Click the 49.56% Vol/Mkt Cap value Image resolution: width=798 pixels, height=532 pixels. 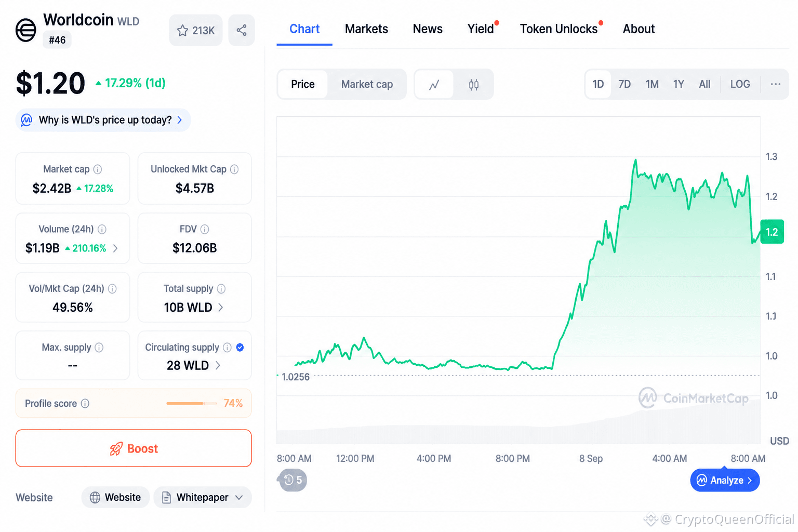click(x=73, y=308)
